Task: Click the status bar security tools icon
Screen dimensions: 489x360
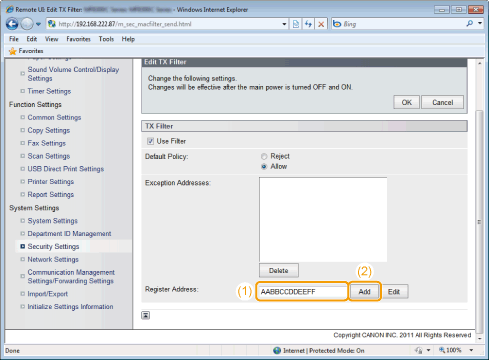Action: coord(419,350)
